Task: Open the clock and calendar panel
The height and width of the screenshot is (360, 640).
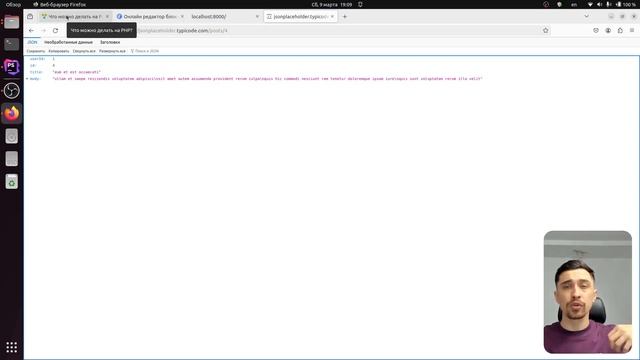Action: click(331, 4)
